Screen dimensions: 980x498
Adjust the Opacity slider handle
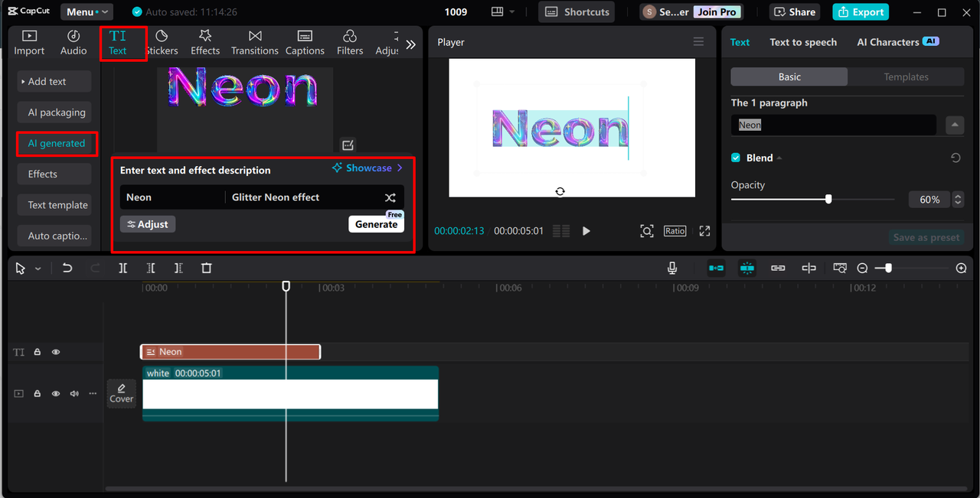click(x=828, y=200)
